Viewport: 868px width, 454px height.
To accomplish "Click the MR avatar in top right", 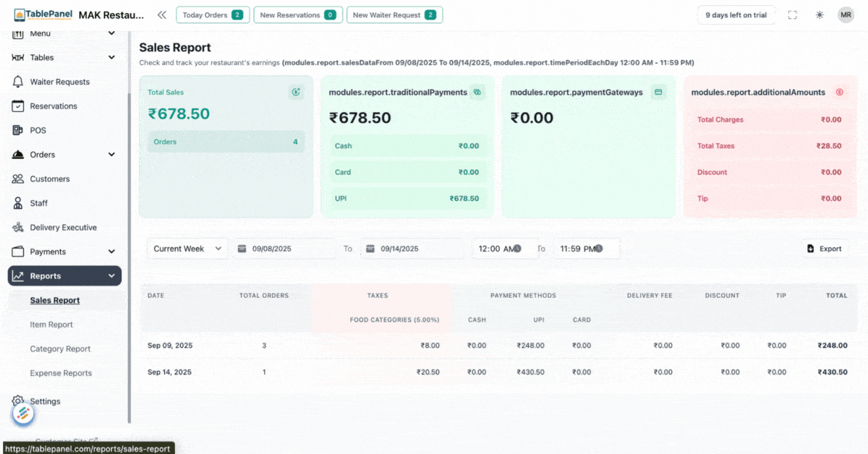I will point(846,14).
